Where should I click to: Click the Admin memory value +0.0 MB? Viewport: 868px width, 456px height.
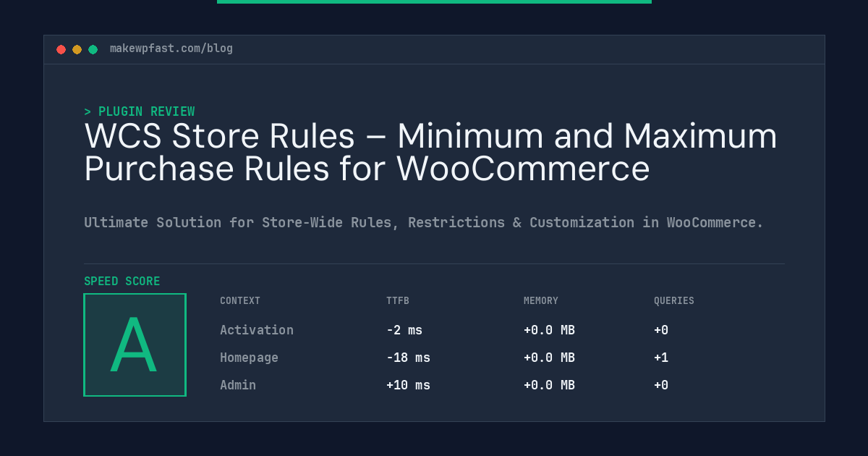point(549,385)
